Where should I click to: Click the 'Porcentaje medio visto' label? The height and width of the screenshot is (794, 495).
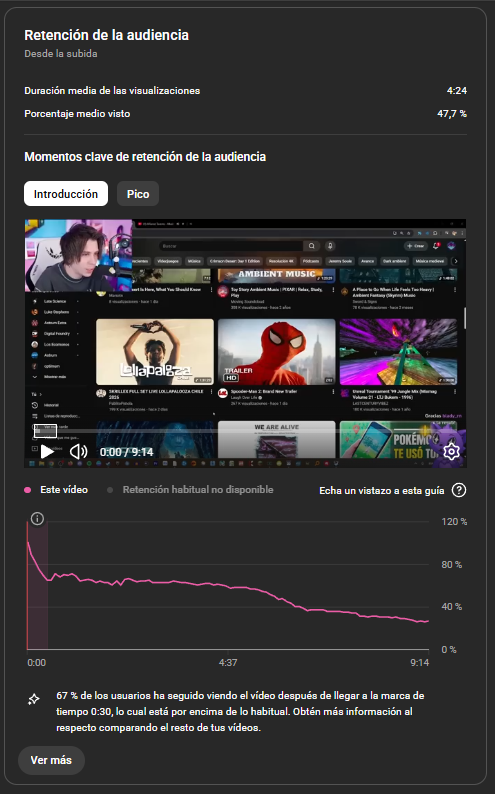[77, 114]
